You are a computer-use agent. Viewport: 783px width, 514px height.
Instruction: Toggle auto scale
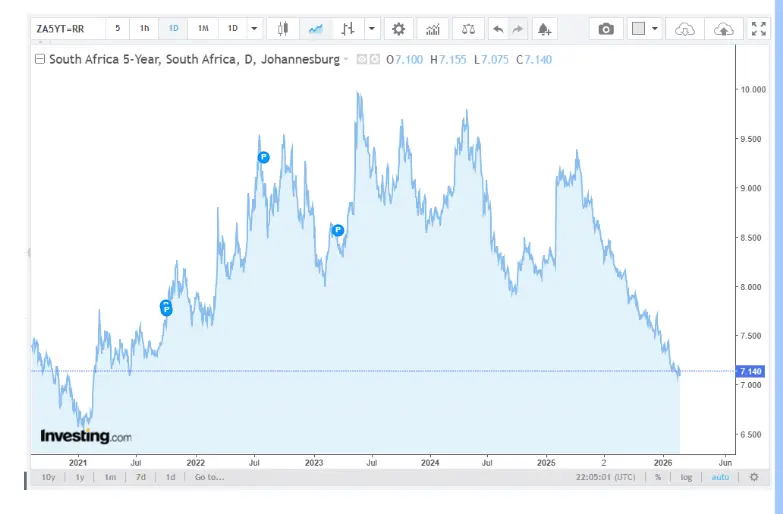point(720,477)
